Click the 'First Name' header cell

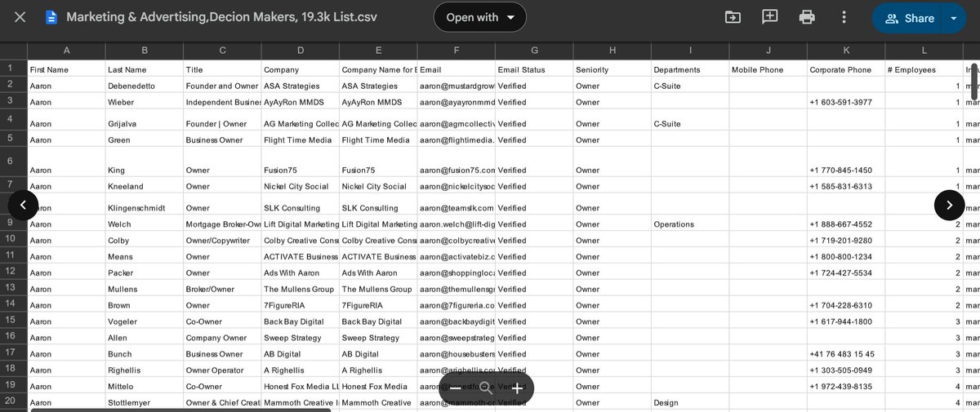(66, 69)
